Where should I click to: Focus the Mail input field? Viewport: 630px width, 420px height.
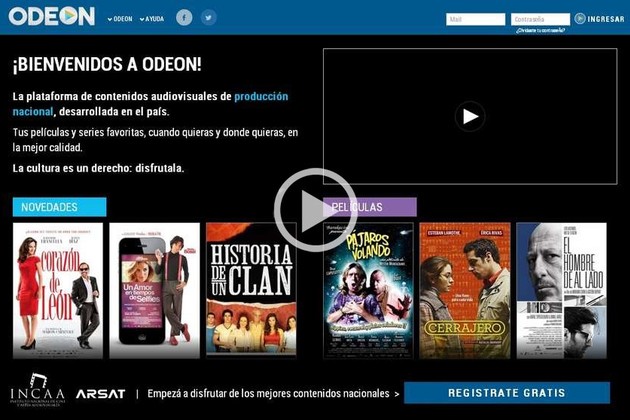[x=475, y=19]
